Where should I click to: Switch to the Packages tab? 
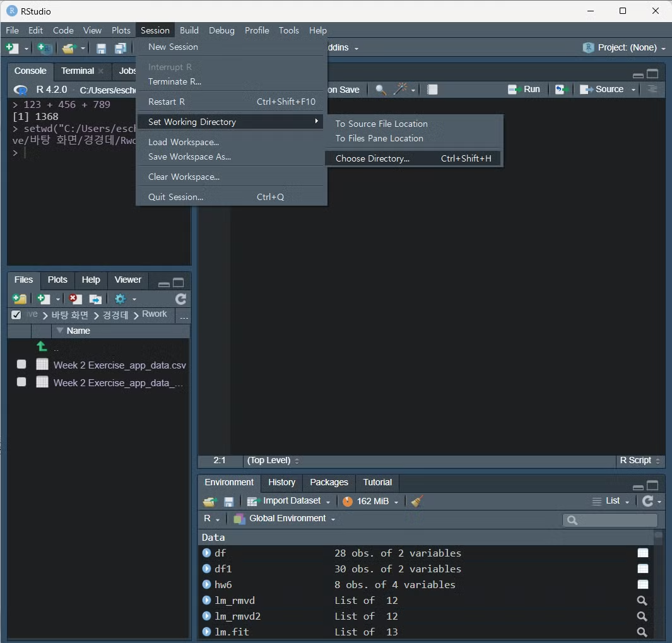(329, 482)
